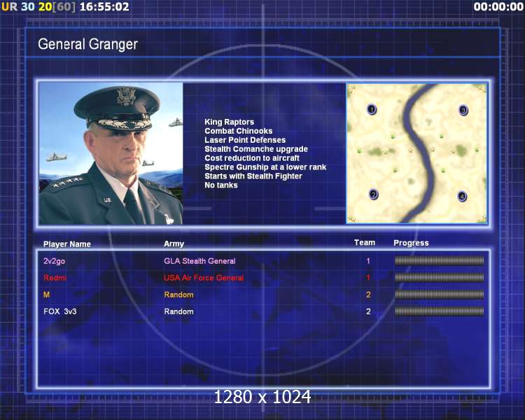Click the 'USA Air Force General' army entry
525x420 pixels.
[x=204, y=278]
